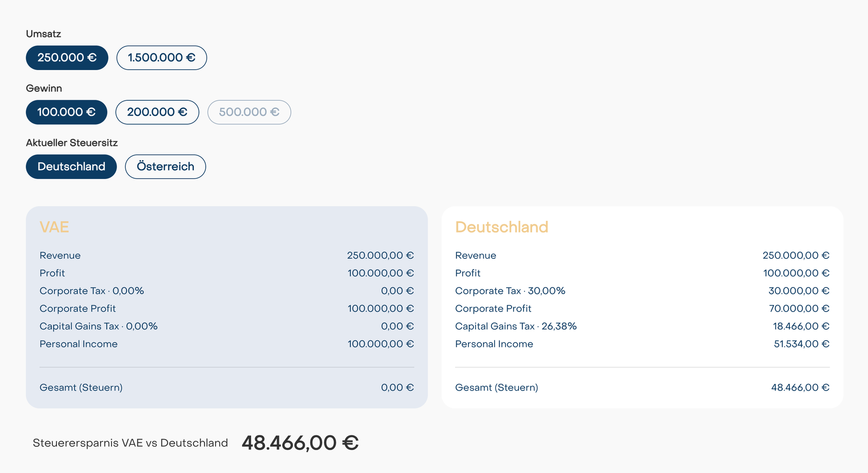Click the Capital Gains Tax 26,38% label
Viewport: 868px width, 473px height.
516,326
